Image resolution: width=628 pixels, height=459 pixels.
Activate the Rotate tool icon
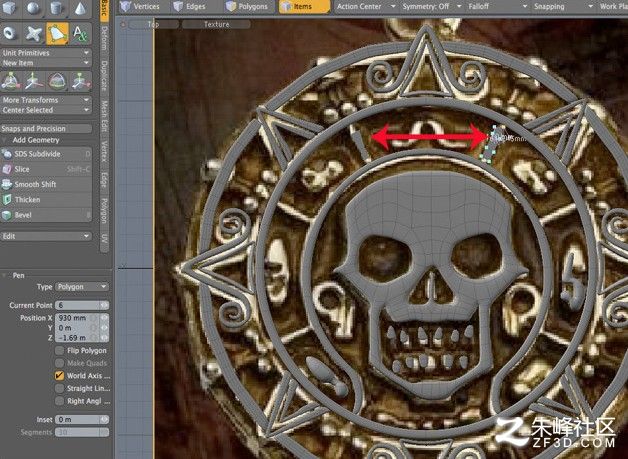click(57, 81)
